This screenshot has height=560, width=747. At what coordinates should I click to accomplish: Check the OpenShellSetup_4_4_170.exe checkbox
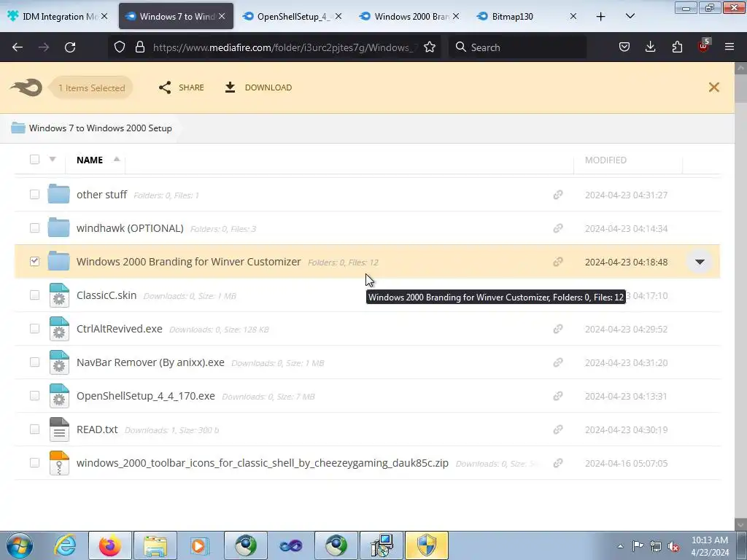(x=34, y=396)
